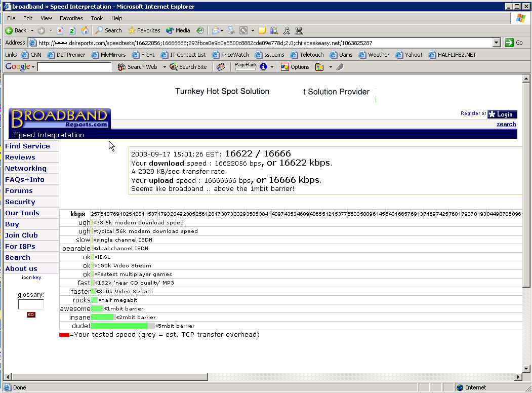Open the Favorites menu

(x=71, y=18)
